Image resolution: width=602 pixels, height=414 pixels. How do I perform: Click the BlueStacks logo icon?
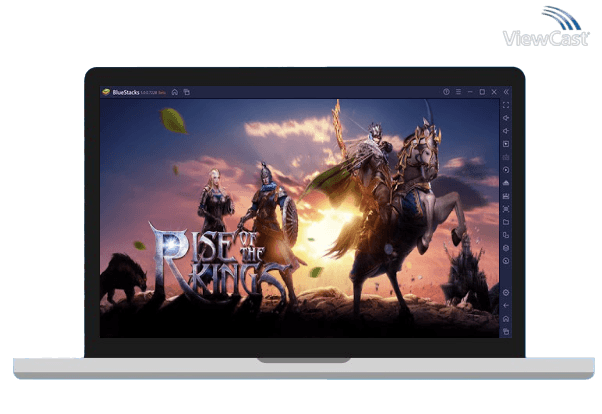pos(106,92)
